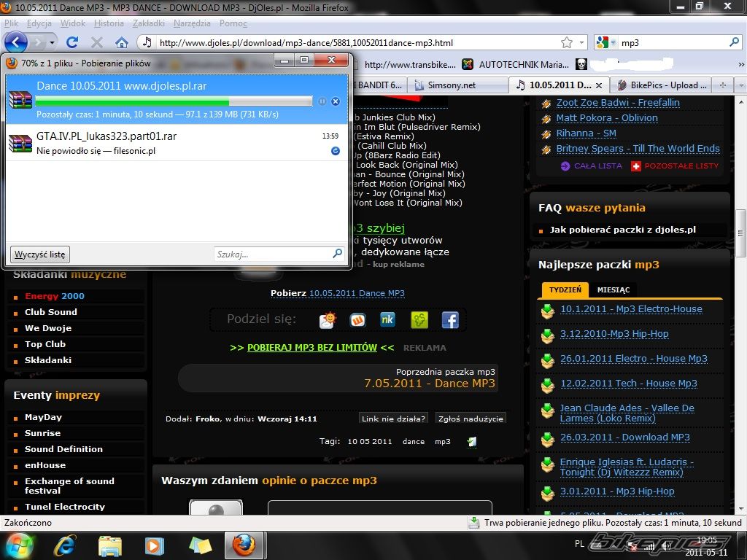Reload the page with the refresh icon
The height and width of the screenshot is (560, 747).
point(72,43)
